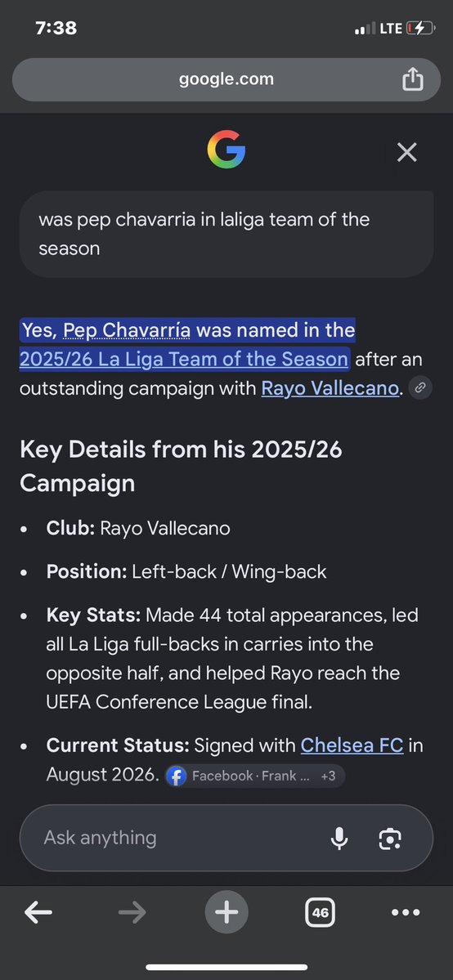Image resolution: width=453 pixels, height=980 pixels.
Task: Open the tab switcher showing 46 tabs
Action: coord(321,912)
